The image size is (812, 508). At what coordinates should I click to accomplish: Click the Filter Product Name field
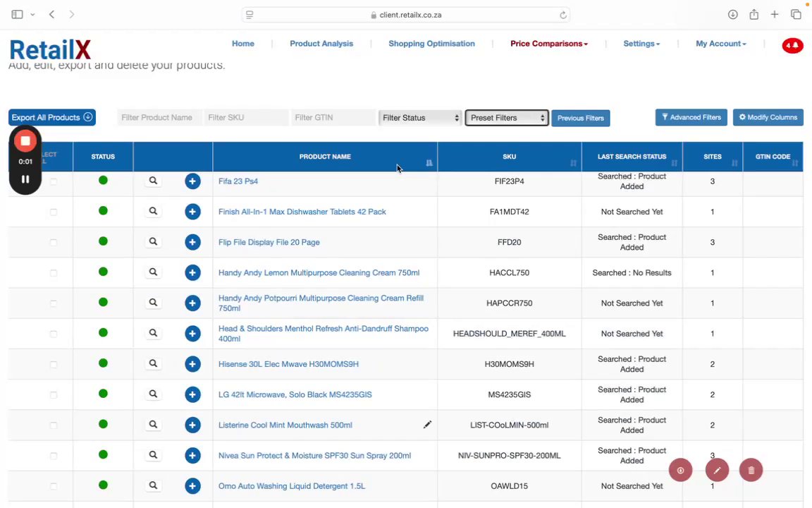159,118
